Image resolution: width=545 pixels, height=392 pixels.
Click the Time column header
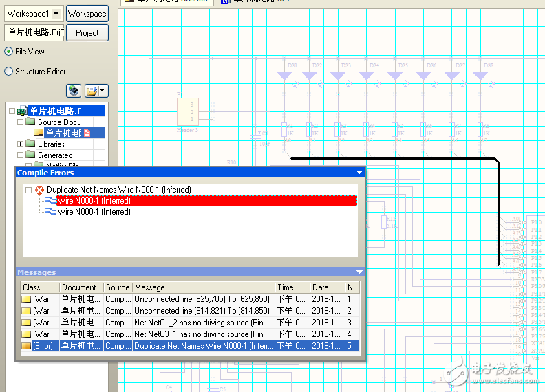292,287
